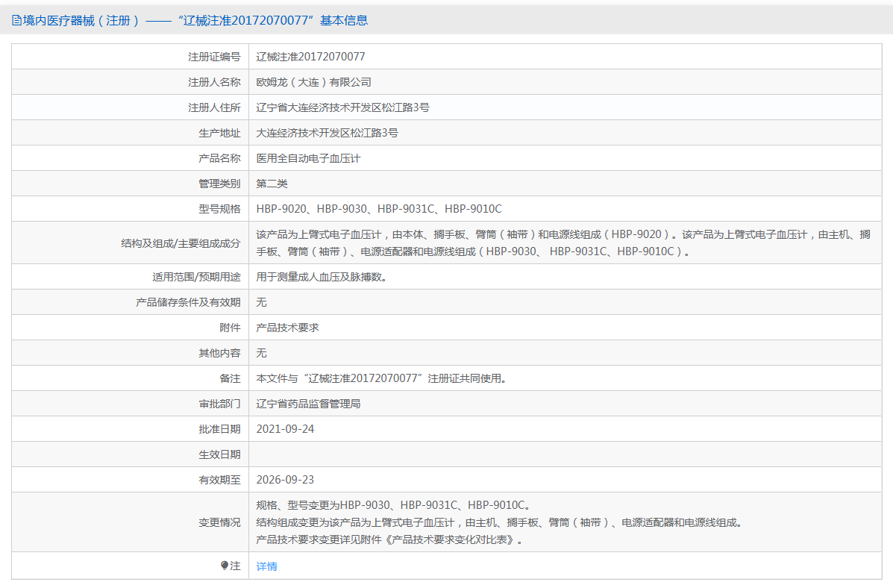Select management category 第二类
Screen dimensions: 893x588
[x=272, y=184]
